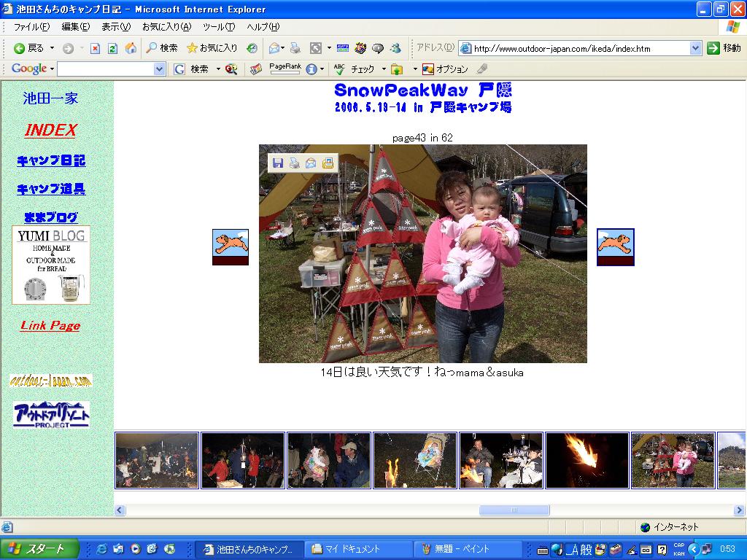
Task: Expand the address bar URL dropdown
Action: (x=695, y=48)
